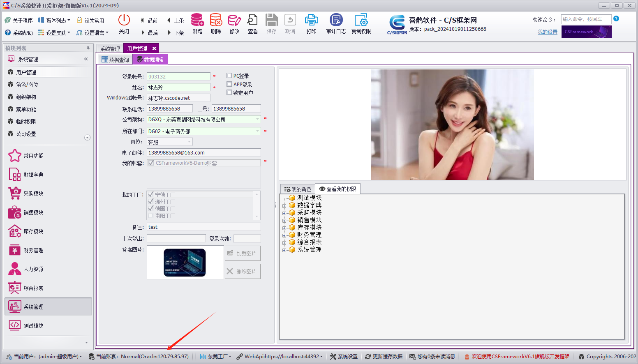Open 常用功能 star module
The width and height of the screenshot is (638, 364).
coord(48,156)
